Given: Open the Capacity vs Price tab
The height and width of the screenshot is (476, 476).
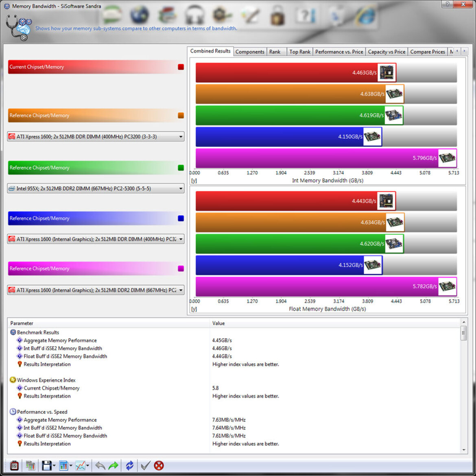Looking at the screenshot, I should (386, 52).
